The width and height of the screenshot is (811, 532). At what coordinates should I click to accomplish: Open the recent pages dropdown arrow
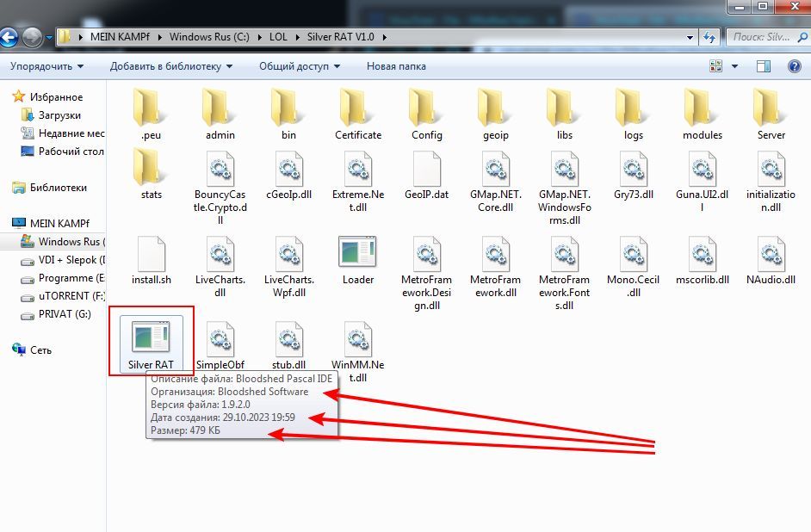pos(49,37)
